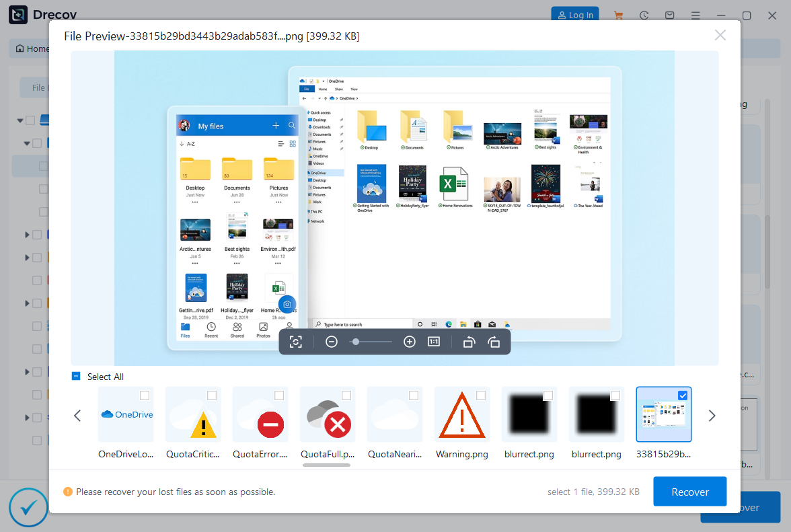Expand the top tree item in the sidebar
Viewport: 791px width, 532px height.
(x=21, y=120)
